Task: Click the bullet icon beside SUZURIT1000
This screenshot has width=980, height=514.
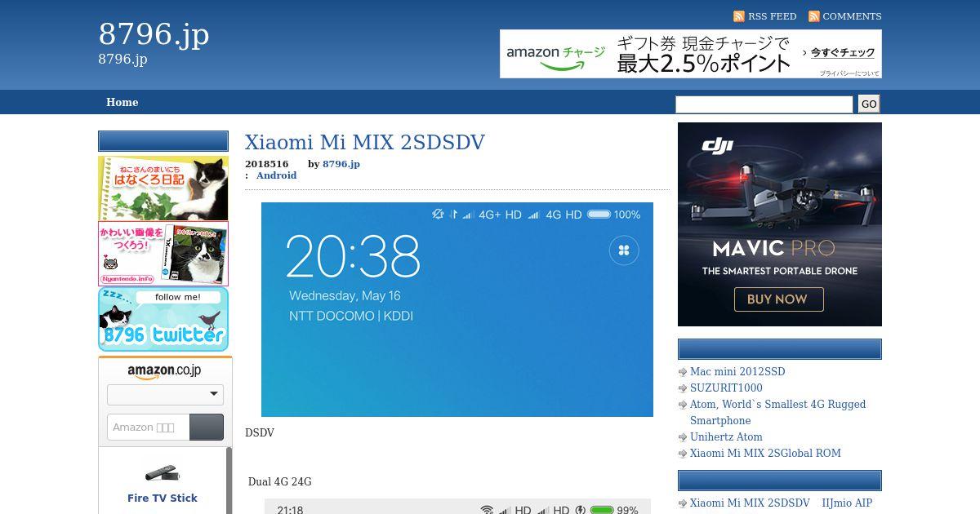Action: point(683,388)
